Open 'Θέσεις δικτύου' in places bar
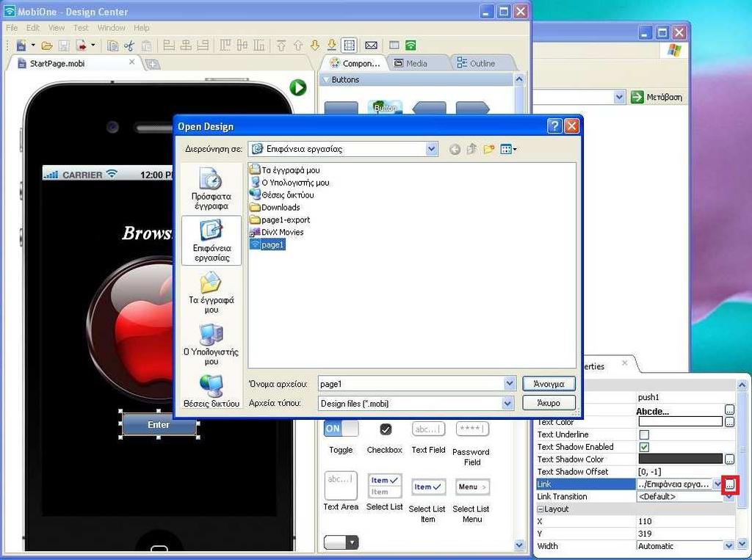The image size is (752, 560). 211,391
